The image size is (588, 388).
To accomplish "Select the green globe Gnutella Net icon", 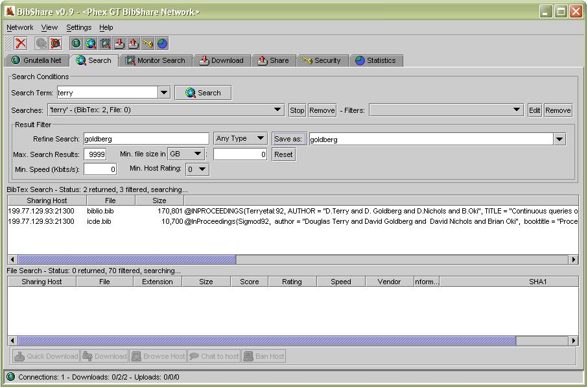I will coord(75,43).
